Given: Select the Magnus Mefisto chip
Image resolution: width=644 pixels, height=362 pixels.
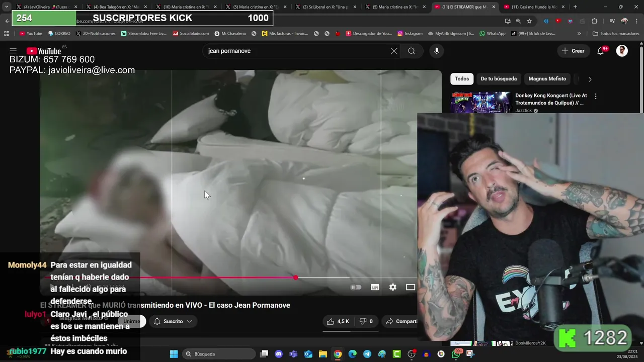Looking at the screenshot, I should pos(547,79).
